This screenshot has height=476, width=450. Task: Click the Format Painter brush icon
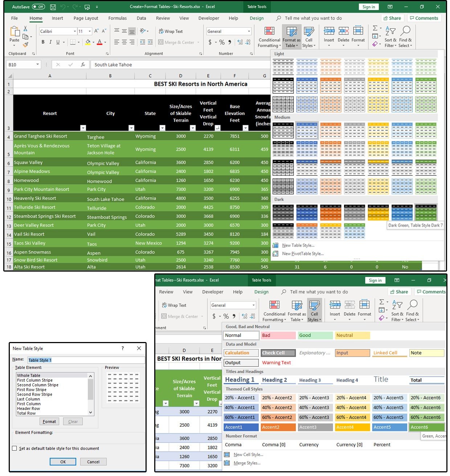click(25, 45)
